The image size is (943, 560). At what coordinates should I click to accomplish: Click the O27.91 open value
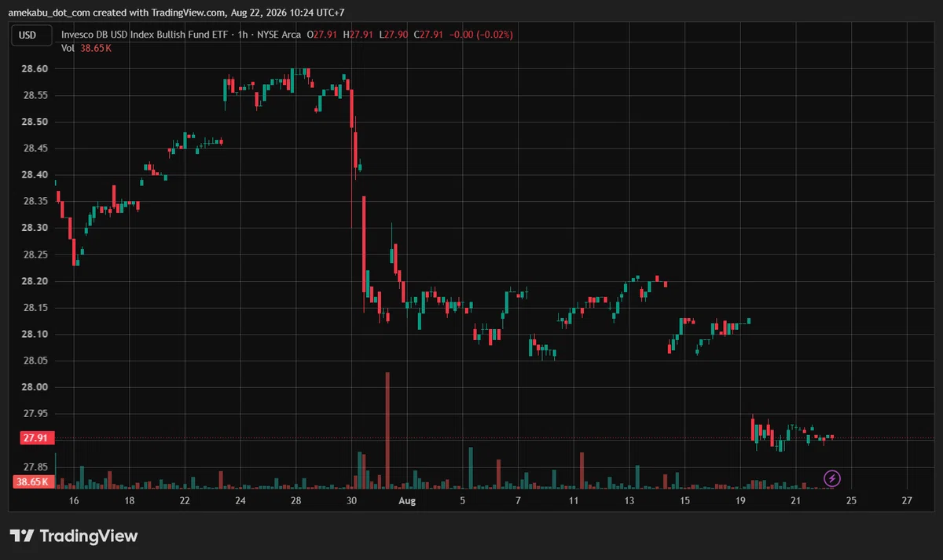(x=323, y=35)
